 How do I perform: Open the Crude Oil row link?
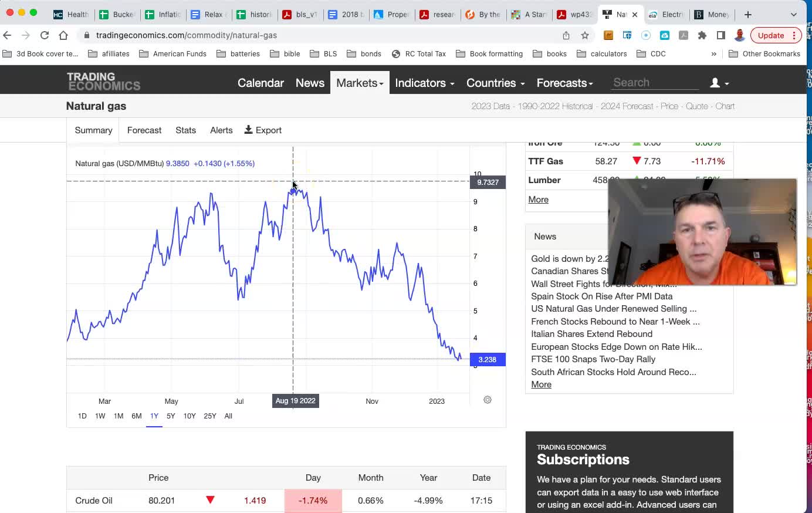(94, 501)
